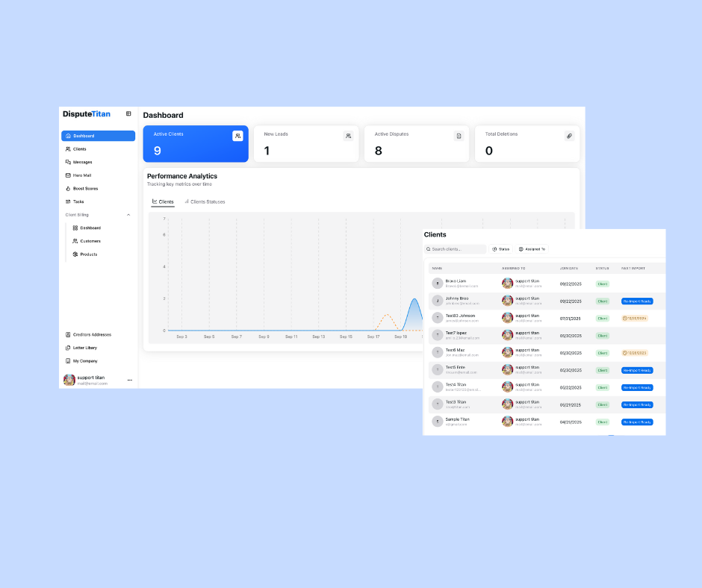
Task: Select the Hero Mail sidebar icon
Action: [x=67, y=175]
